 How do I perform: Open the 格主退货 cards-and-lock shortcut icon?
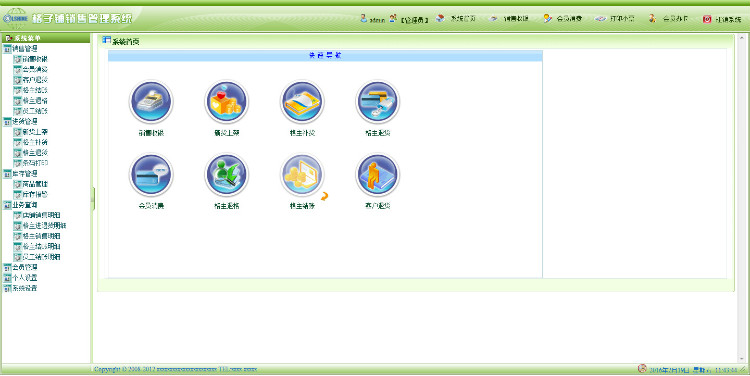pyautogui.click(x=377, y=102)
